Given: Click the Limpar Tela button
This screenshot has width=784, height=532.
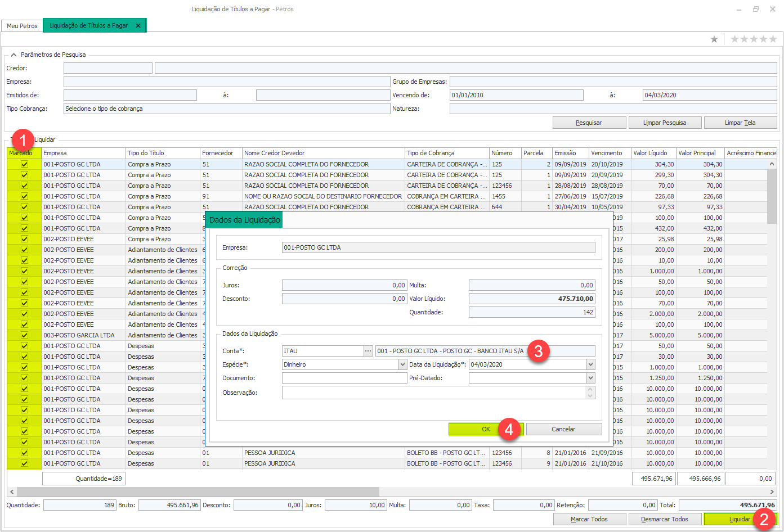Looking at the screenshot, I should (x=741, y=123).
